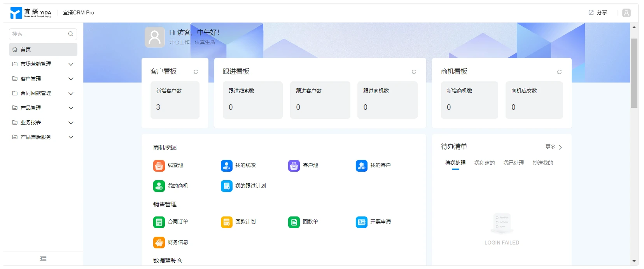Select 产品管理 in sidebar
The height and width of the screenshot is (269, 644).
(x=43, y=108)
